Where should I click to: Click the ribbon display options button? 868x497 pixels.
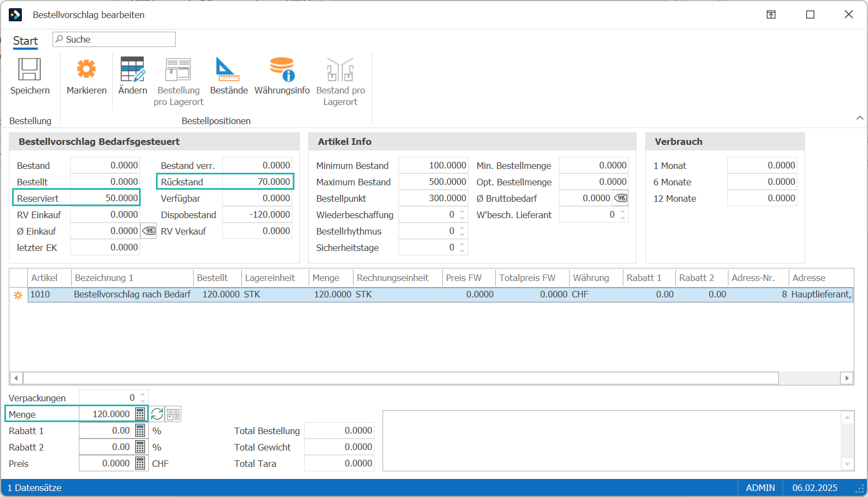click(771, 15)
